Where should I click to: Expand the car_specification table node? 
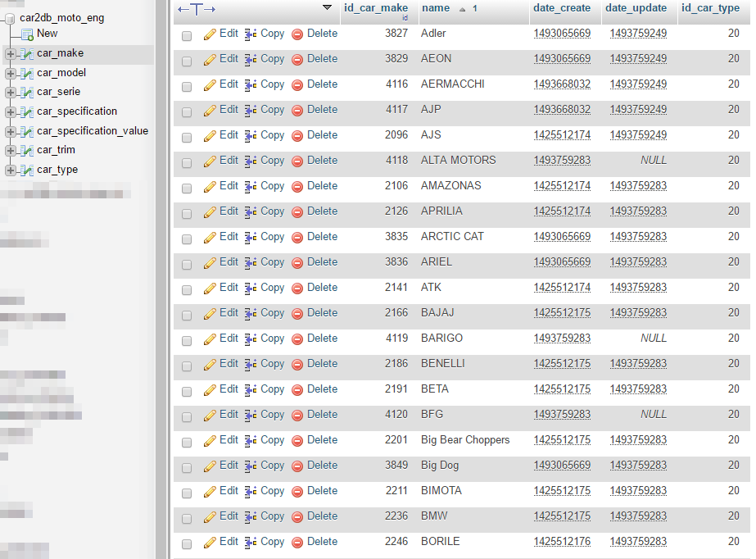pos(10,112)
